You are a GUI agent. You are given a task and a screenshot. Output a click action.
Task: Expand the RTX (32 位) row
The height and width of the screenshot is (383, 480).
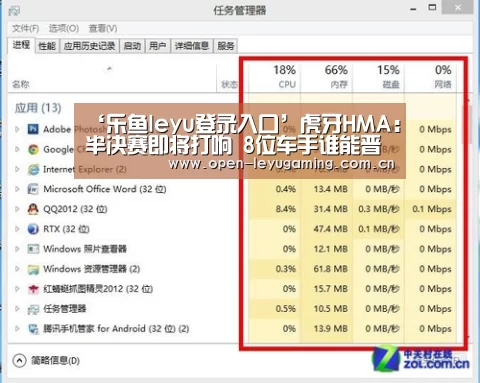tap(17, 229)
